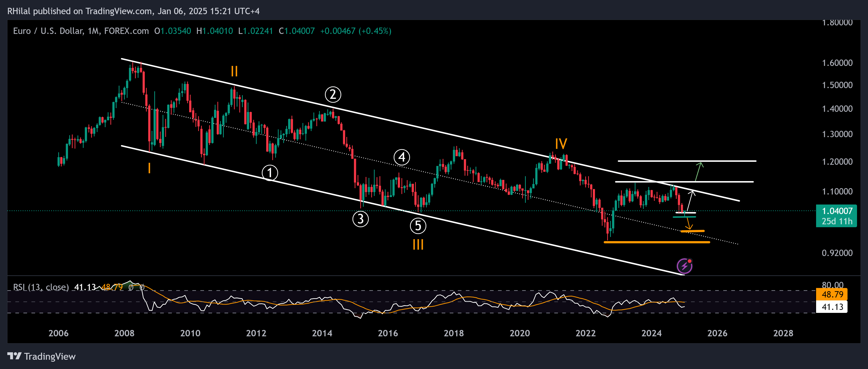Viewport: 868px width, 369px height.
Task: Click the 2026 time axis label
Action: click(x=717, y=333)
